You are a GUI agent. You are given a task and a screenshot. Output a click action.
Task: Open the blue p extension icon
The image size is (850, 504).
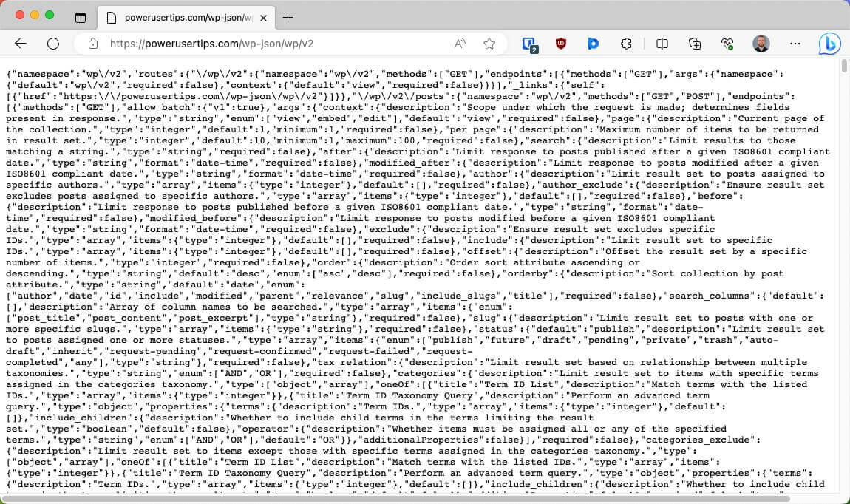click(594, 44)
